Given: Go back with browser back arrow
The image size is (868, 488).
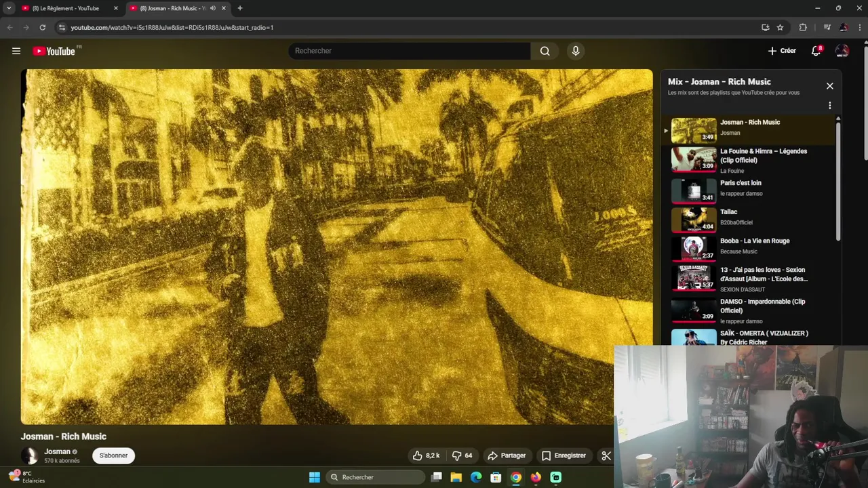Looking at the screenshot, I should click(9, 27).
